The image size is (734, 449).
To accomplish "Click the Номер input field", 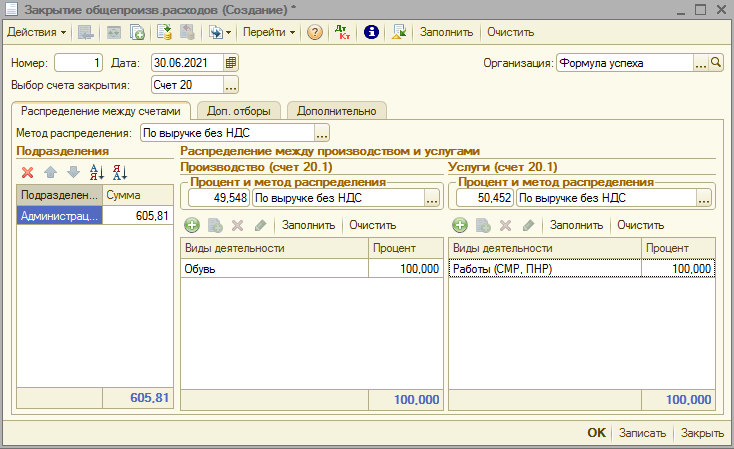I will [x=79, y=63].
